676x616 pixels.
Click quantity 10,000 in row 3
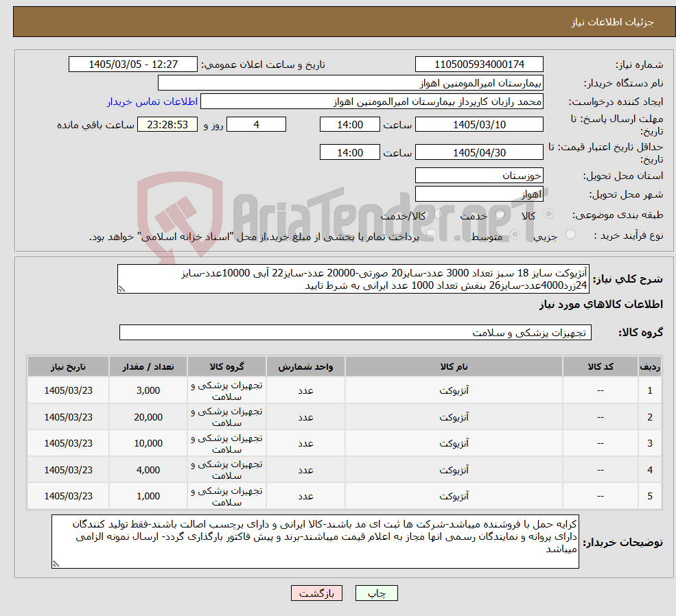click(148, 443)
